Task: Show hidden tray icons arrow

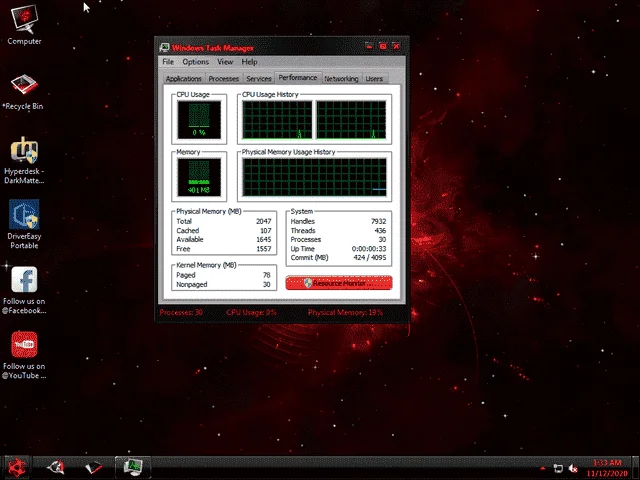Action: pos(543,468)
